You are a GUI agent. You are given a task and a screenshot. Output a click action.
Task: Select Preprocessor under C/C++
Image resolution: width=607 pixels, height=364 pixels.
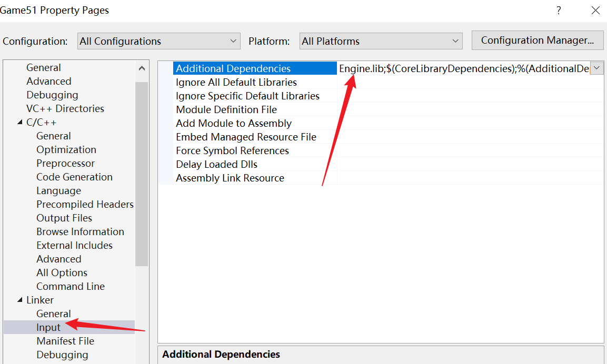[65, 163]
